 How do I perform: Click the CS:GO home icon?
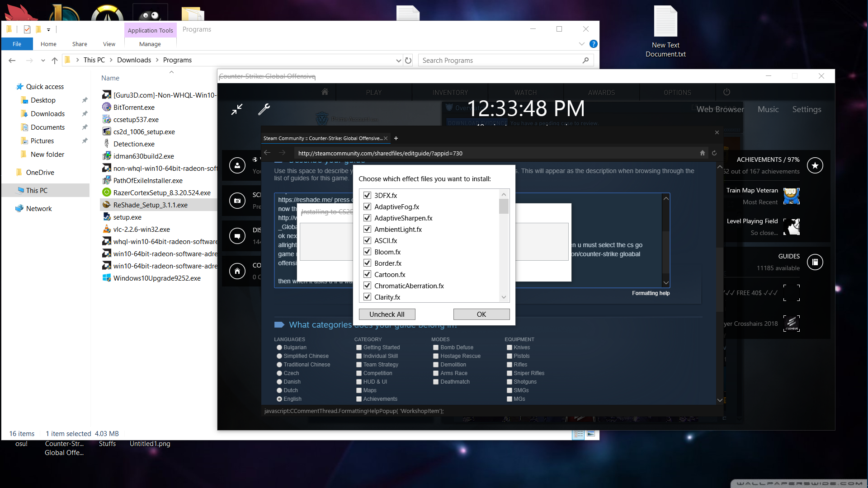point(325,92)
